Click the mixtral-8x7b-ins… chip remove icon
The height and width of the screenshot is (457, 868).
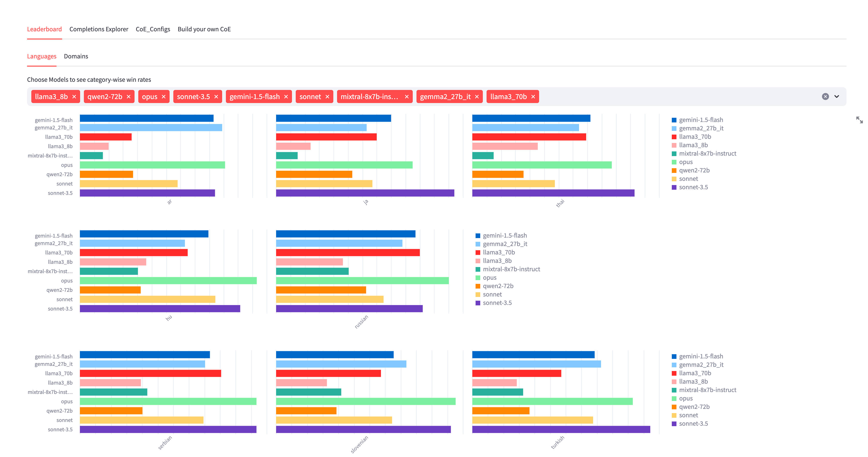coord(407,97)
